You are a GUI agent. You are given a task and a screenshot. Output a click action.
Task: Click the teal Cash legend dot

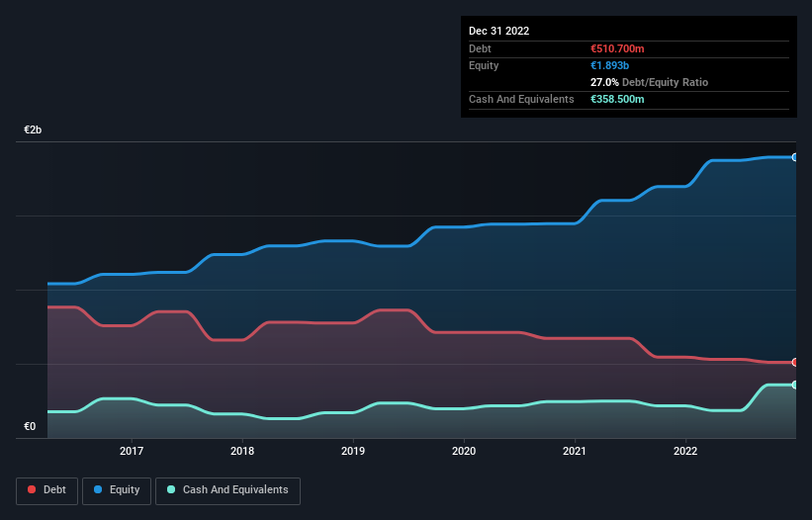171,489
